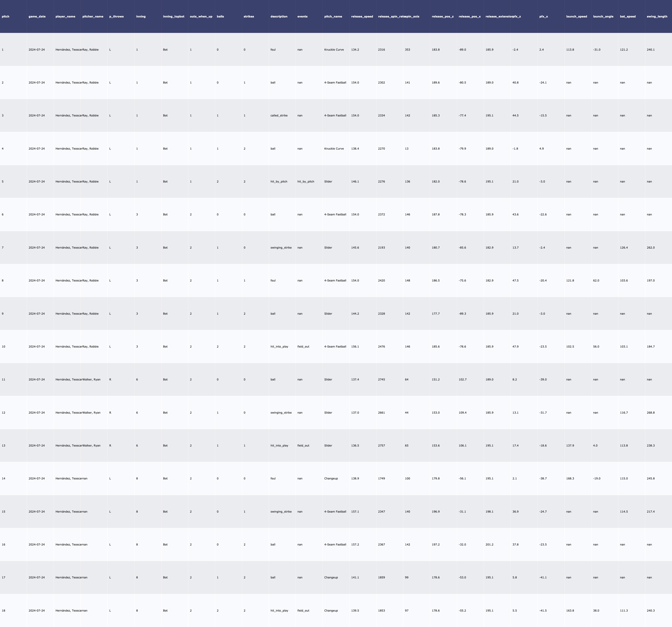Click the bat_speed column header

[x=628, y=17]
